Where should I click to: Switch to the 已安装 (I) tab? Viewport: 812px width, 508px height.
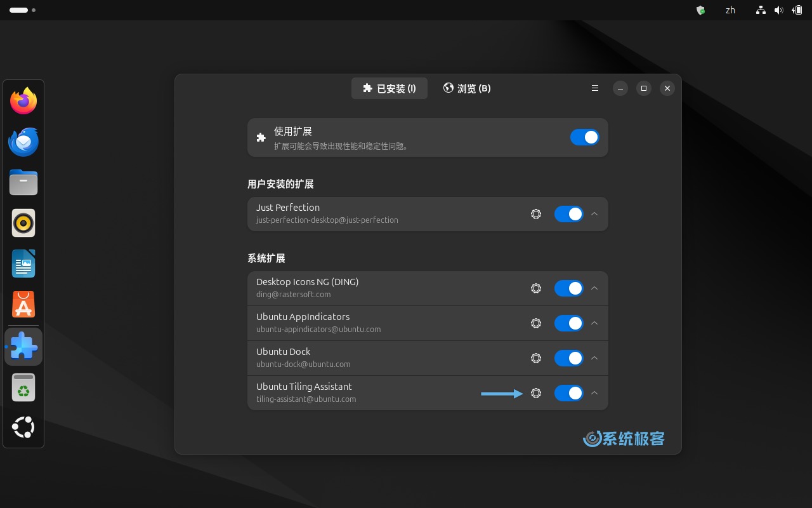(390, 88)
